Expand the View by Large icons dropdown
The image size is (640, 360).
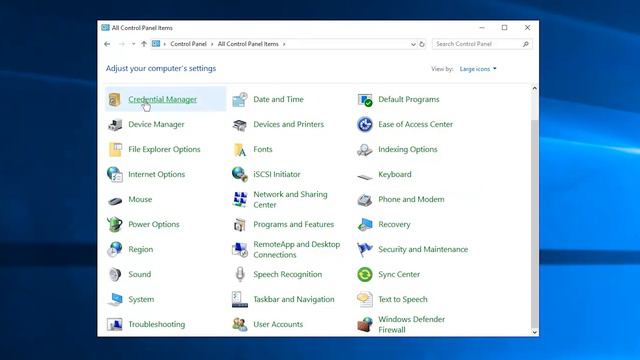478,69
